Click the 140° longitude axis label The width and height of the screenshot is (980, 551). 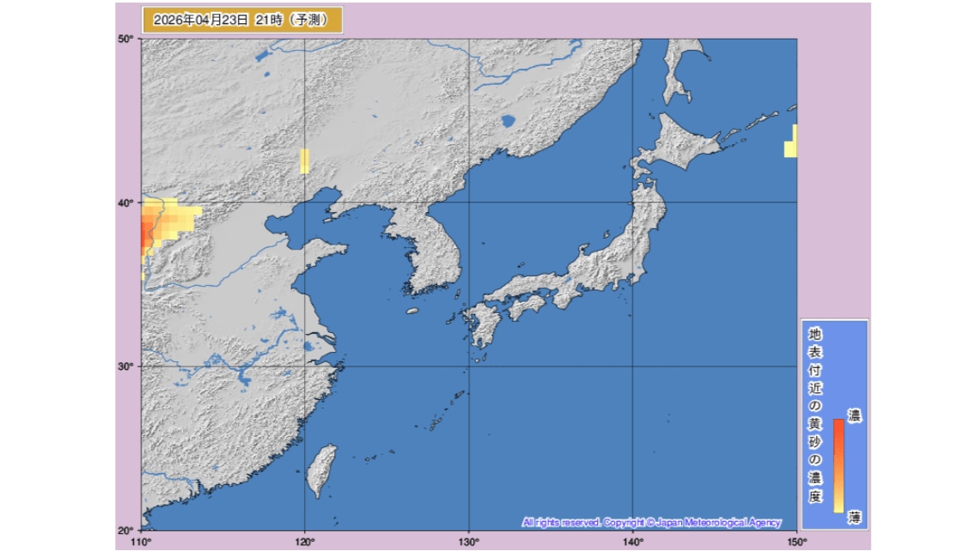[633, 542]
